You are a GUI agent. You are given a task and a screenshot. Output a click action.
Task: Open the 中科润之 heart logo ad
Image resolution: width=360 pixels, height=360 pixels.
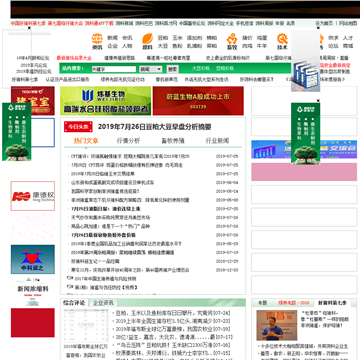[x=33, y=259]
